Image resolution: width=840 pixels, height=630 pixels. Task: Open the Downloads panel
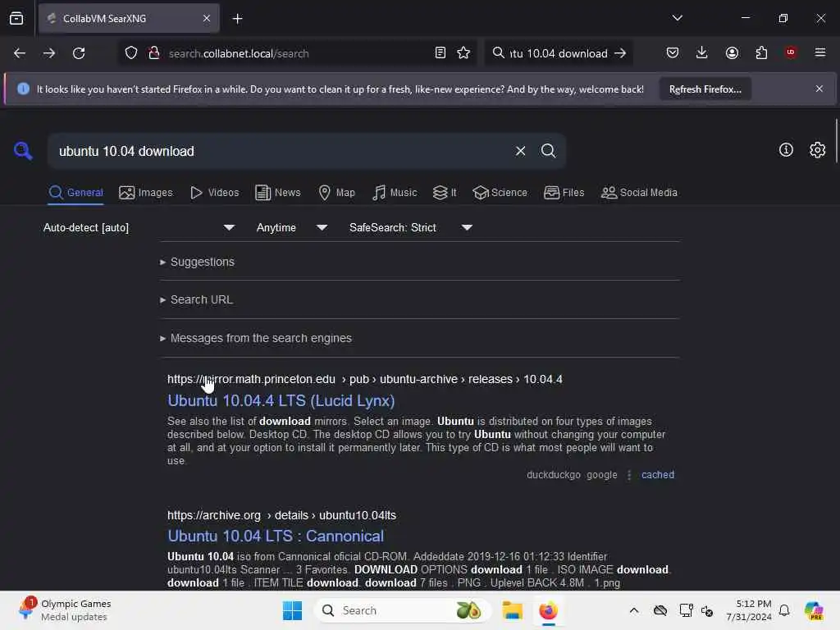pos(702,52)
